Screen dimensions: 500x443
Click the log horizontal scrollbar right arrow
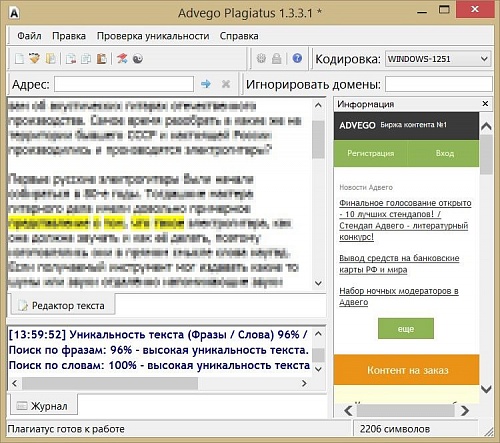(x=304, y=383)
